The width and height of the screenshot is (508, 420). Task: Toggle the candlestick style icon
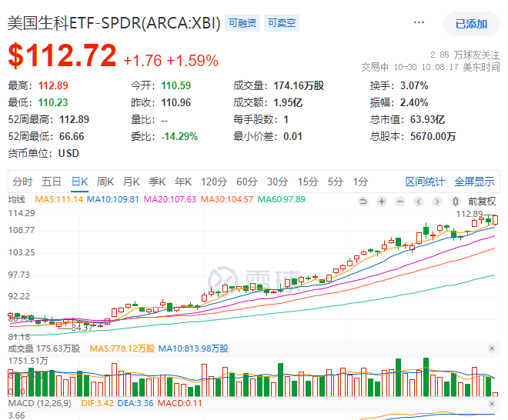(456, 202)
